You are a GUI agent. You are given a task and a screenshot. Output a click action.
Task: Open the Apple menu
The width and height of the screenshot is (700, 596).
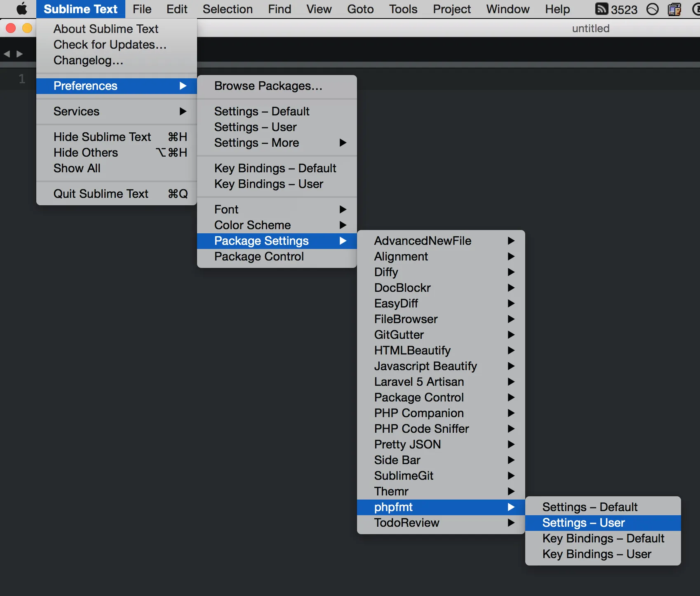[22, 9]
